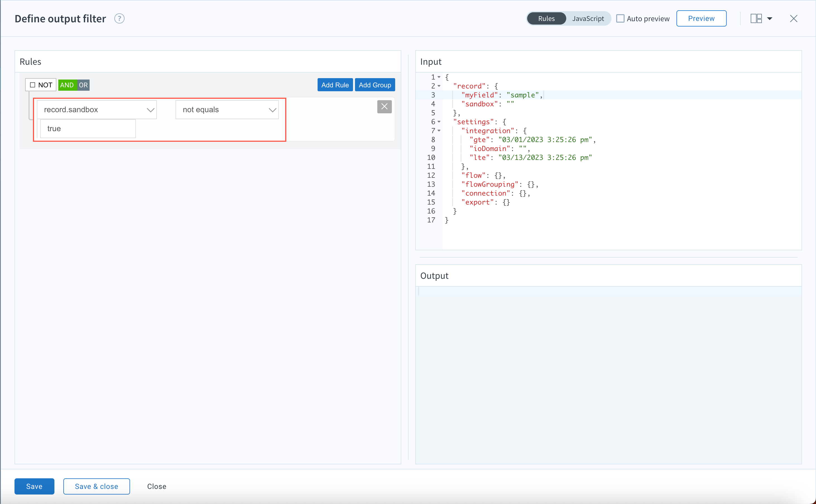Image resolution: width=816 pixels, height=504 pixels.
Task: Click the Close text button
Action: tap(156, 486)
